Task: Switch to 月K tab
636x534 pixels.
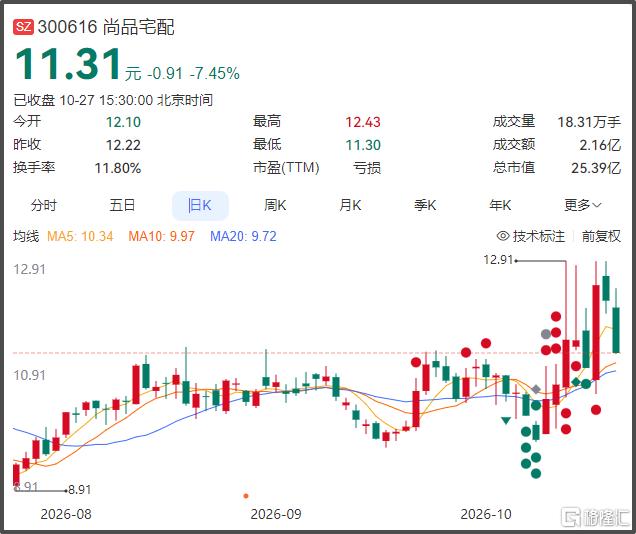Action: click(350, 205)
